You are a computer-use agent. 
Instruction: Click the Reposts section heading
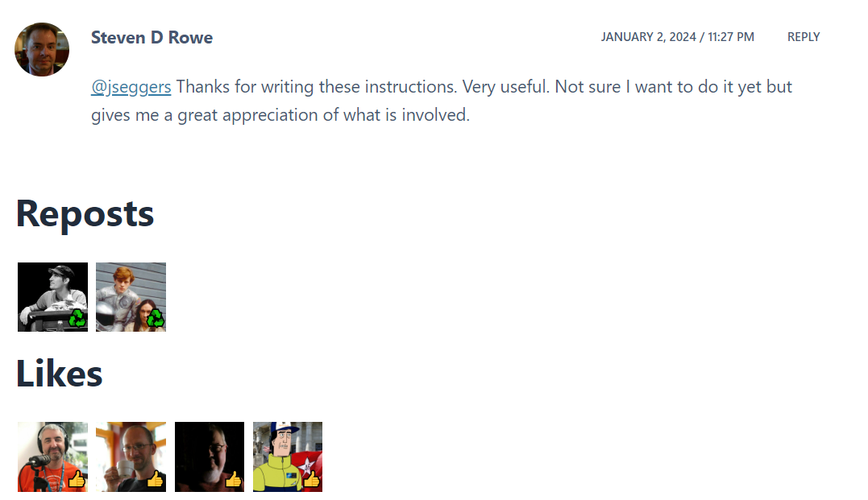click(x=85, y=214)
